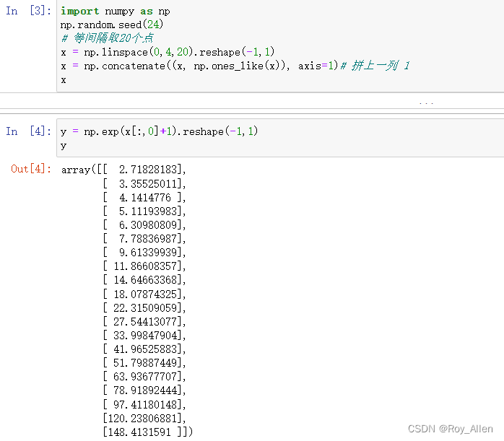Click output value 148.4131591
Viewport: 504px width, 441px height.
click(139, 432)
